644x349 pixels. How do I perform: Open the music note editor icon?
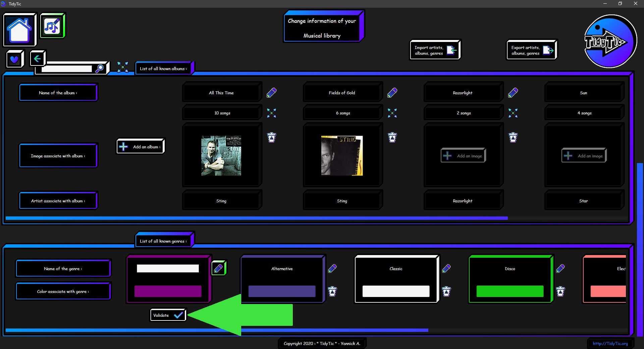pos(52,26)
